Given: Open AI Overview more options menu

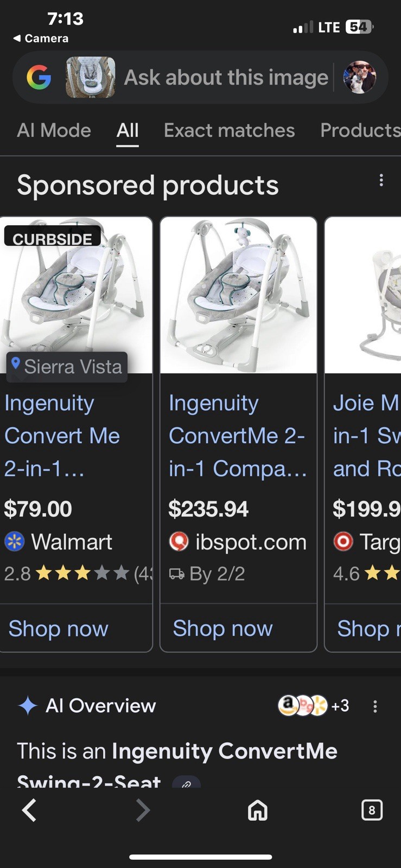Looking at the screenshot, I should coord(375,706).
